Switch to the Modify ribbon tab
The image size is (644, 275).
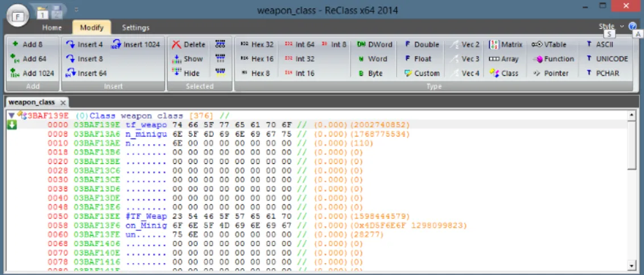point(92,27)
